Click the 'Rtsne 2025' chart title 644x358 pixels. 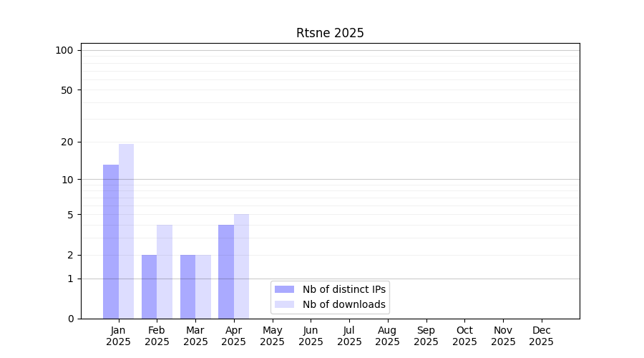330,33
